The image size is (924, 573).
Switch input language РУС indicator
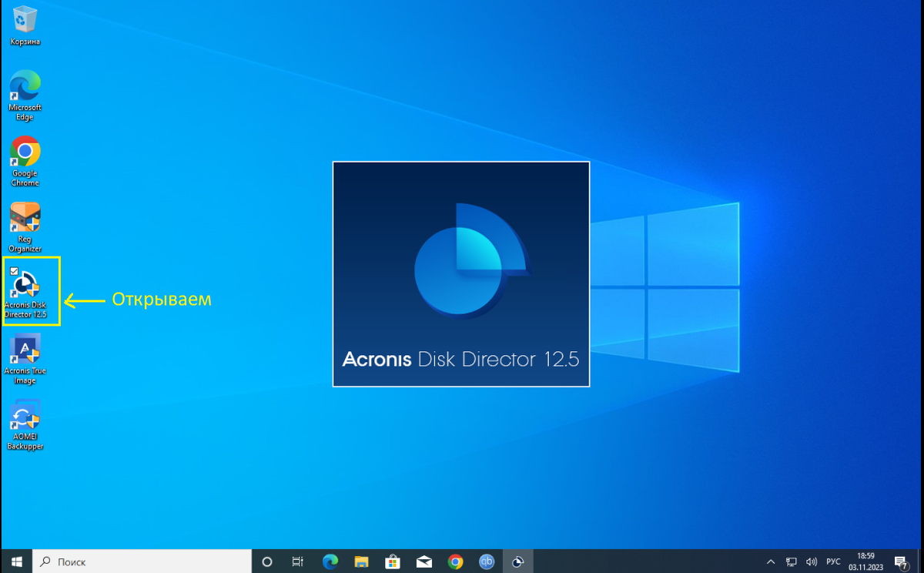(833, 561)
